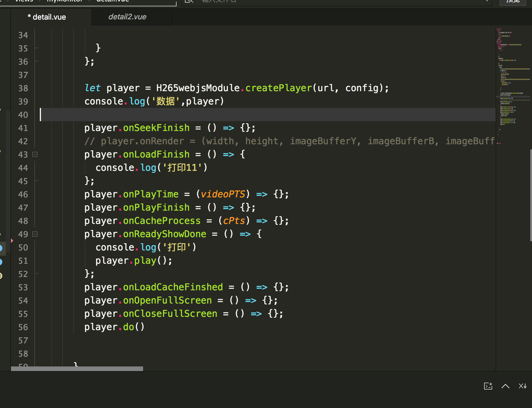
Task: Collapse the onLoadFinish block at line 43
Action: [35, 154]
